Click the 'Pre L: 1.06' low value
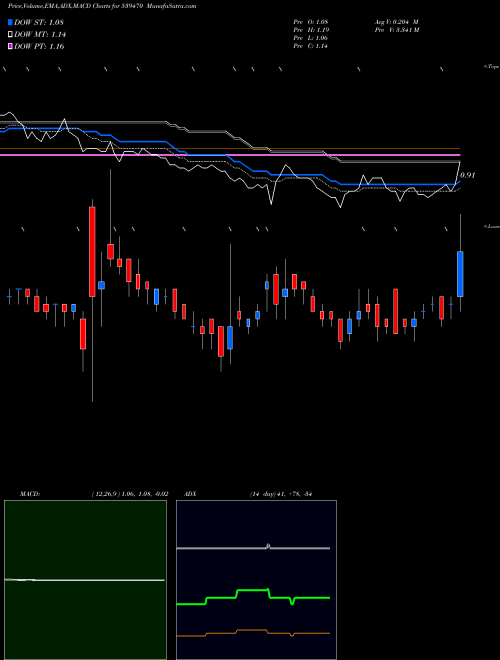 [x=311, y=38]
